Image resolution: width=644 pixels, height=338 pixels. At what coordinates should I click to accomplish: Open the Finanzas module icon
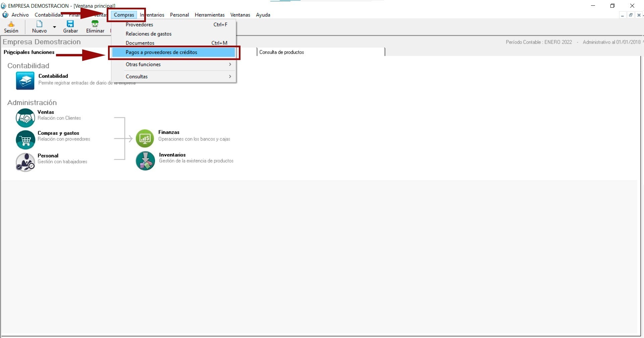coord(145,138)
